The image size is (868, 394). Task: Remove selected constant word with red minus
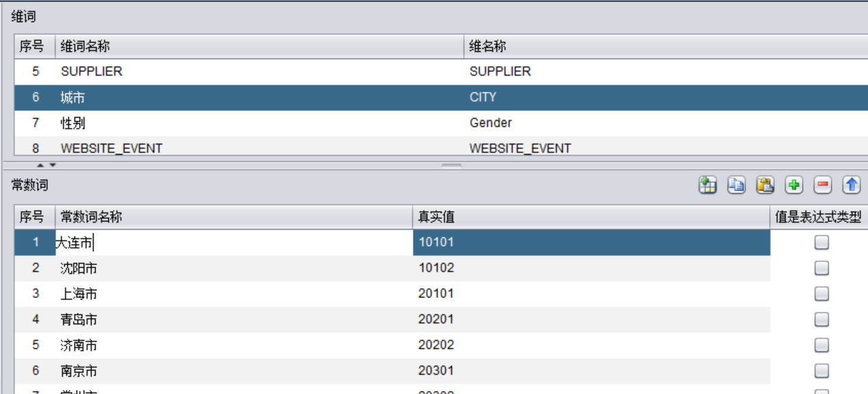[823, 185]
